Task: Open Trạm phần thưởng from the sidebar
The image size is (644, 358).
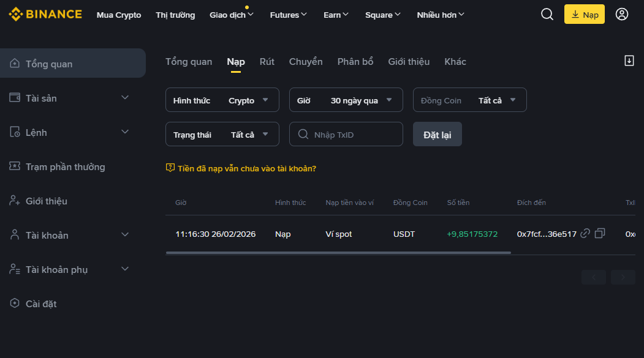Action: pos(65,166)
